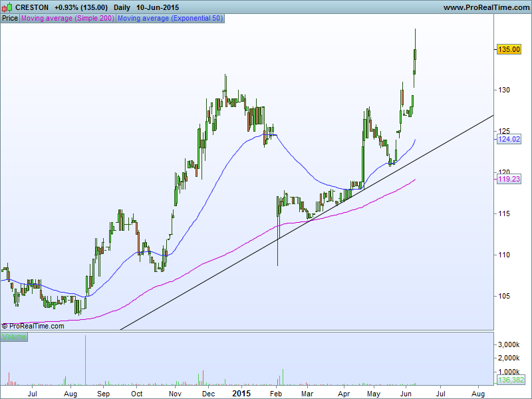Click the © ProRealTime.com watermark
Viewport: 532px width, 399px height.
(33, 326)
